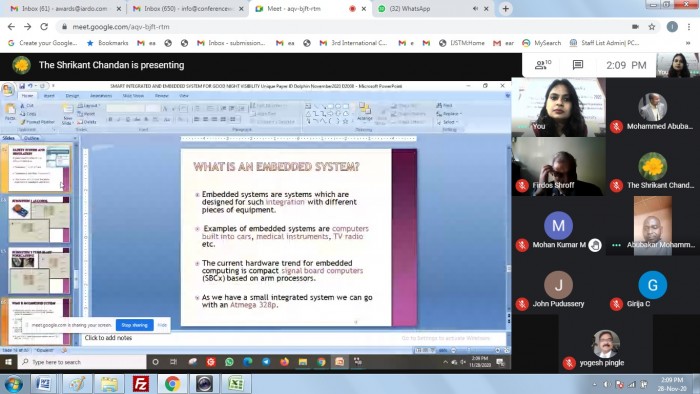
Task: Open FileZilla from the taskbar
Action: click(x=141, y=384)
